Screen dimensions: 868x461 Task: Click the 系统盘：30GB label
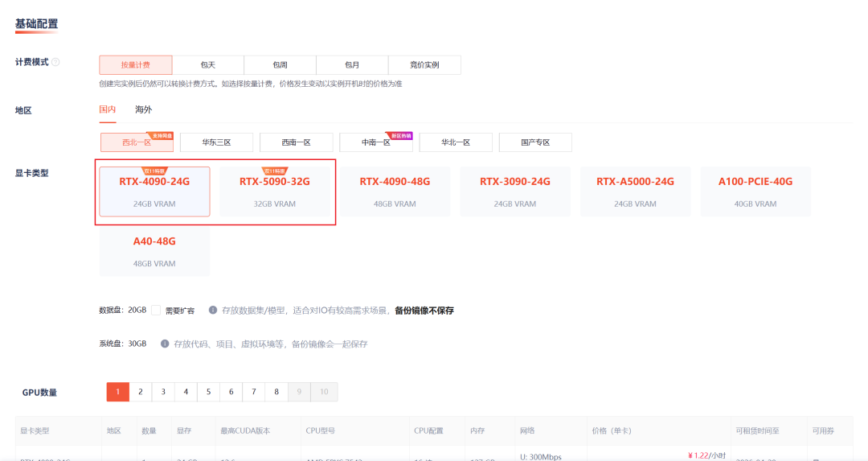122,344
